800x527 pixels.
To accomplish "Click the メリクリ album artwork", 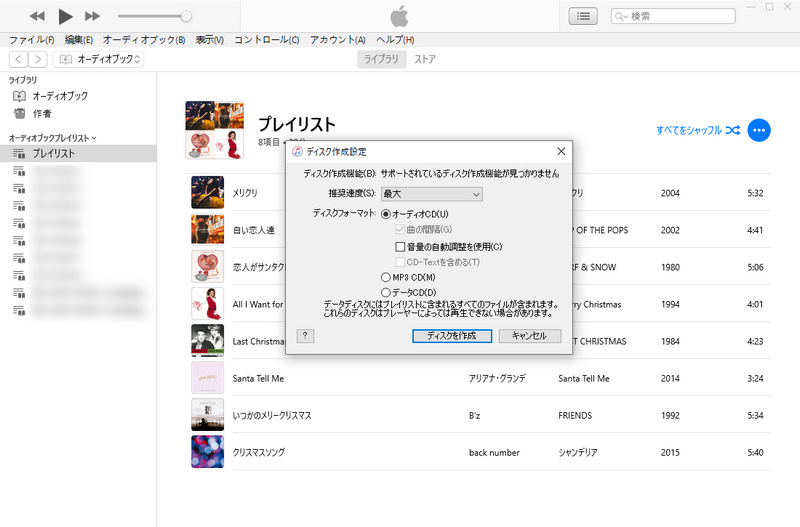I will pyautogui.click(x=208, y=192).
